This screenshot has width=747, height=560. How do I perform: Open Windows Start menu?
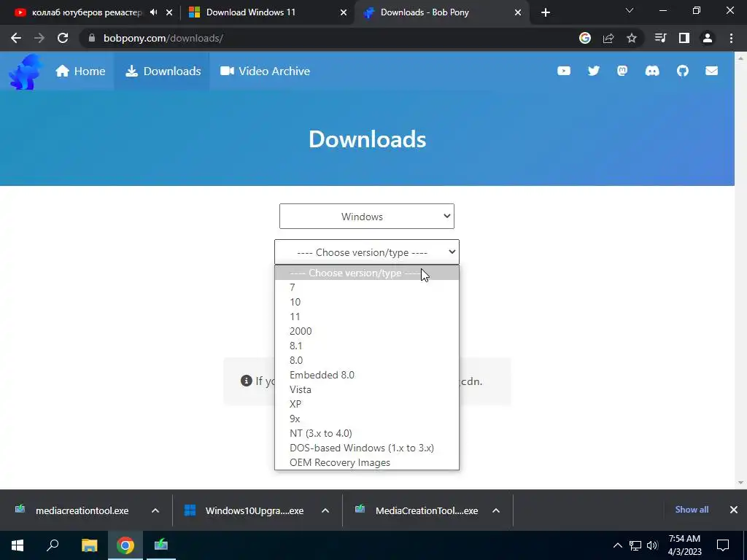click(x=18, y=545)
